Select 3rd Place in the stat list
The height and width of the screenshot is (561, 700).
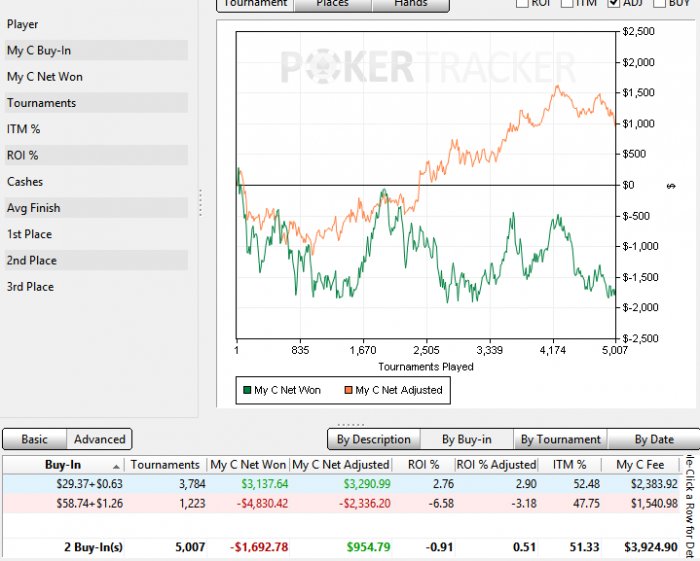[96, 287]
